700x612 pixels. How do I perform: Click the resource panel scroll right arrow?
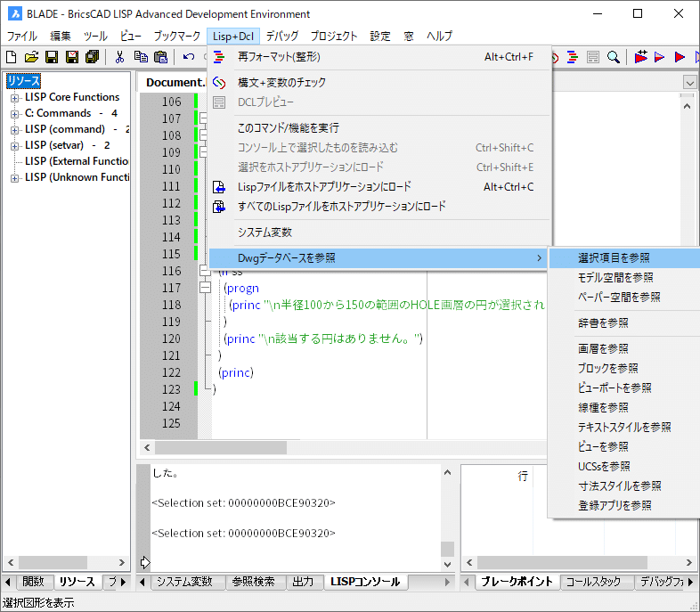[x=121, y=562]
